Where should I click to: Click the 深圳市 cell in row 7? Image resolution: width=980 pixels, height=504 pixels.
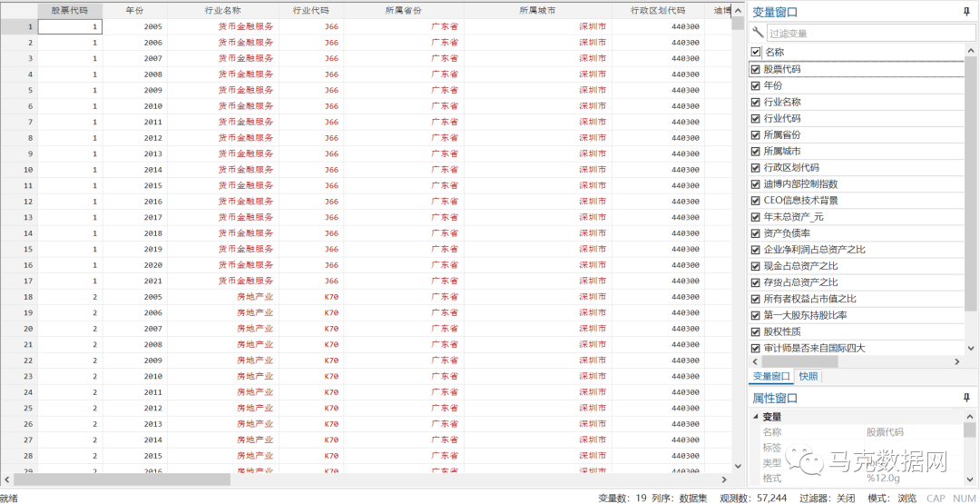pos(538,122)
